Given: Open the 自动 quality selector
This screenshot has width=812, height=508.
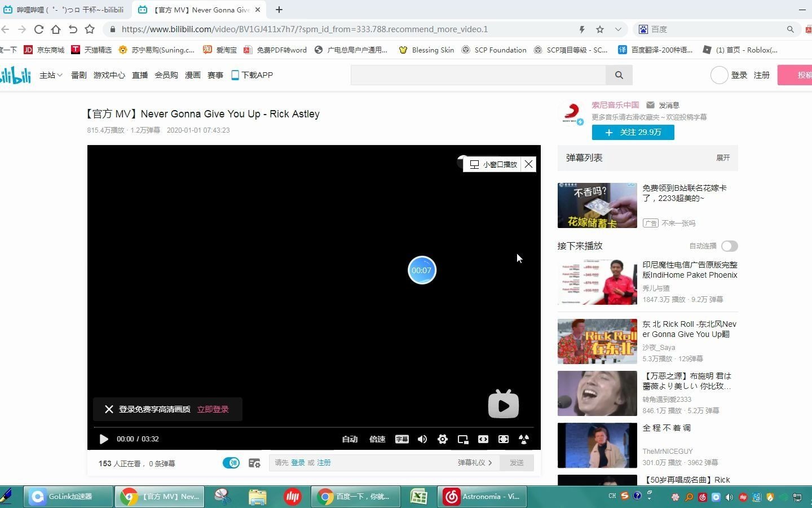Looking at the screenshot, I should click(x=350, y=439).
